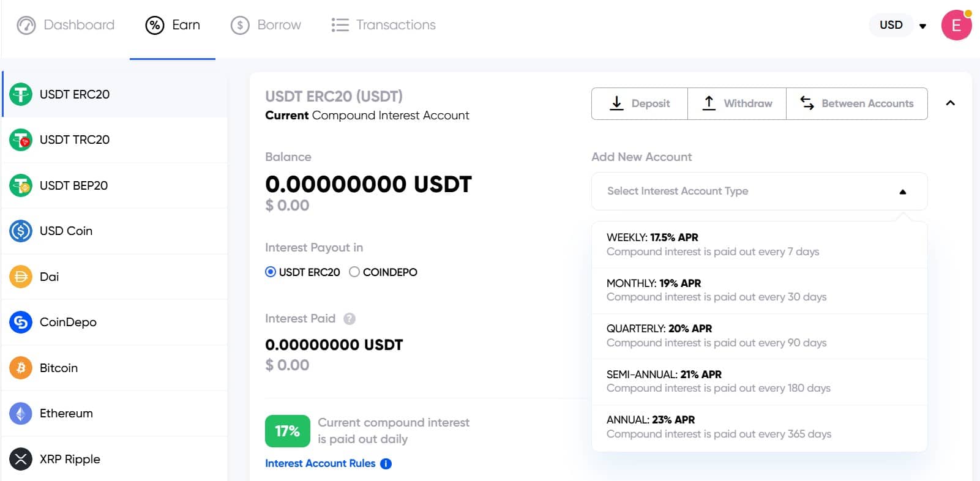The width and height of the screenshot is (980, 481).
Task: Click the Transactions list icon
Action: (340, 25)
